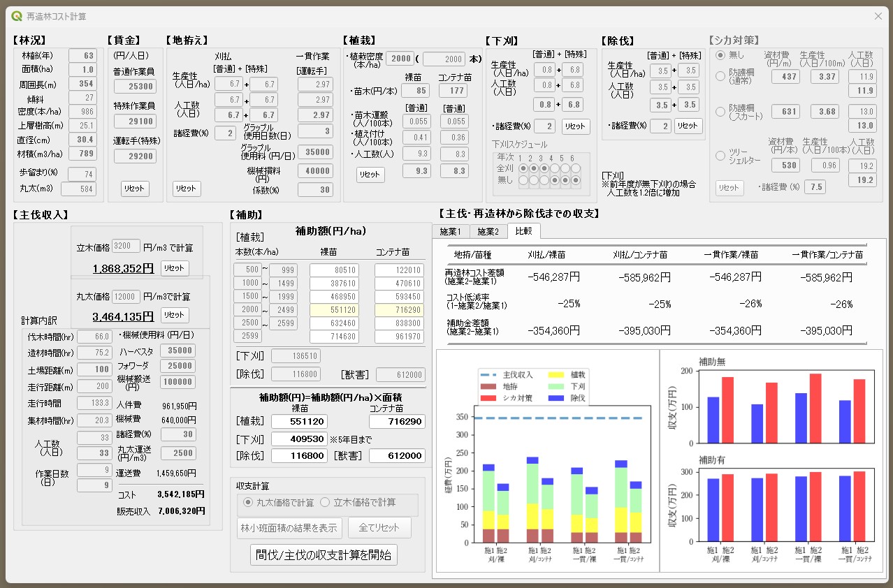This screenshot has height=588, width=893.
Task: Click subsidy table コンテナ苗 cell 716290
Action: [400, 309]
